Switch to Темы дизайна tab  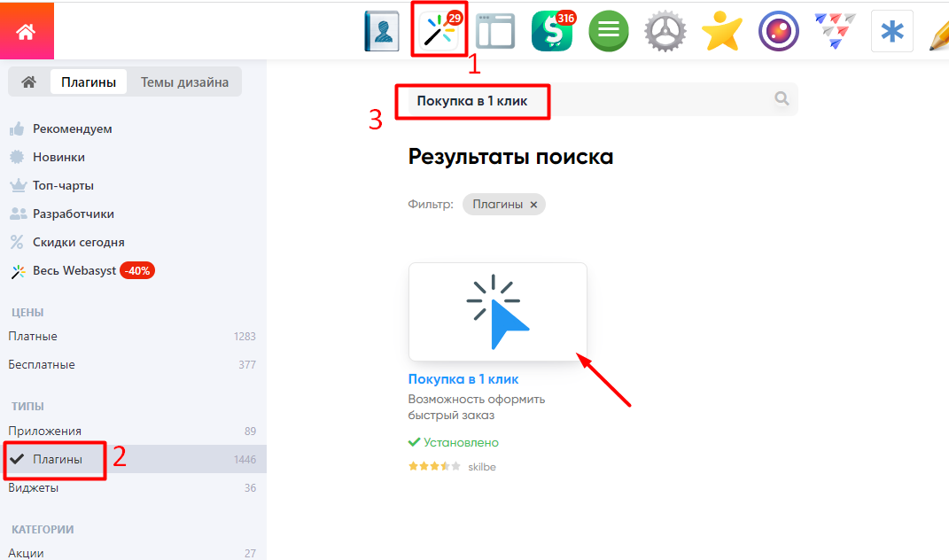184,82
